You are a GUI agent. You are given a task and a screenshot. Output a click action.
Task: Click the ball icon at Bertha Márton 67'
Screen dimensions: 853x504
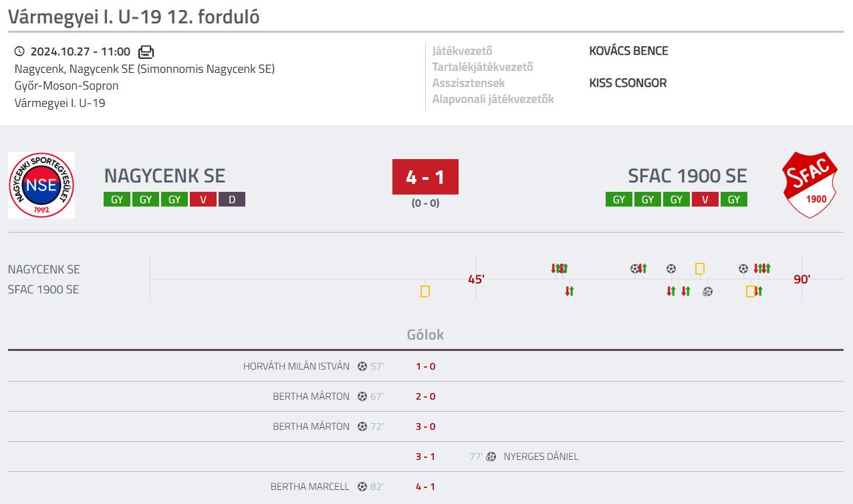pos(362,396)
